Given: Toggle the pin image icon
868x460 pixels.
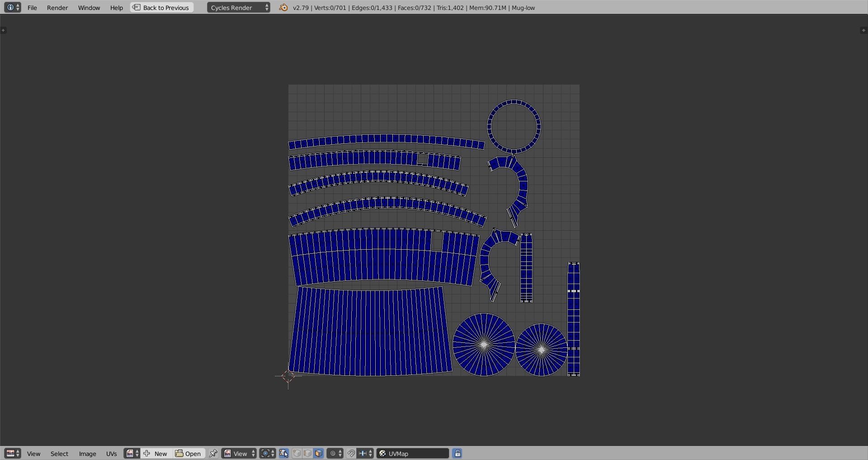Looking at the screenshot, I should pyautogui.click(x=213, y=454).
